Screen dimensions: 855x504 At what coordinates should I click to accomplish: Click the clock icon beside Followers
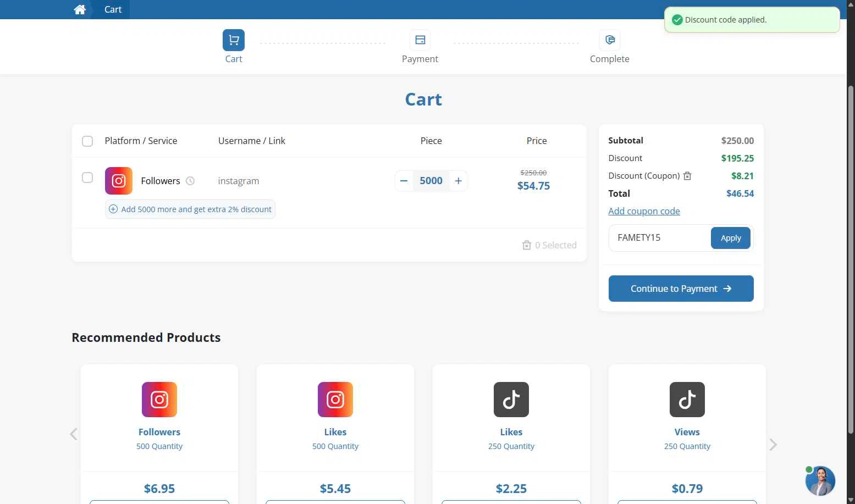(190, 181)
